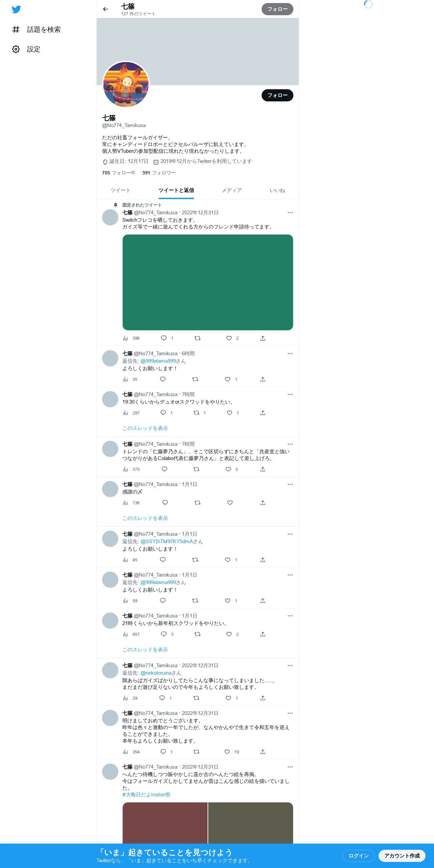This screenshot has height=868, width=434.
Task: Show thread under 19:30 tweet
Action: click(x=145, y=428)
